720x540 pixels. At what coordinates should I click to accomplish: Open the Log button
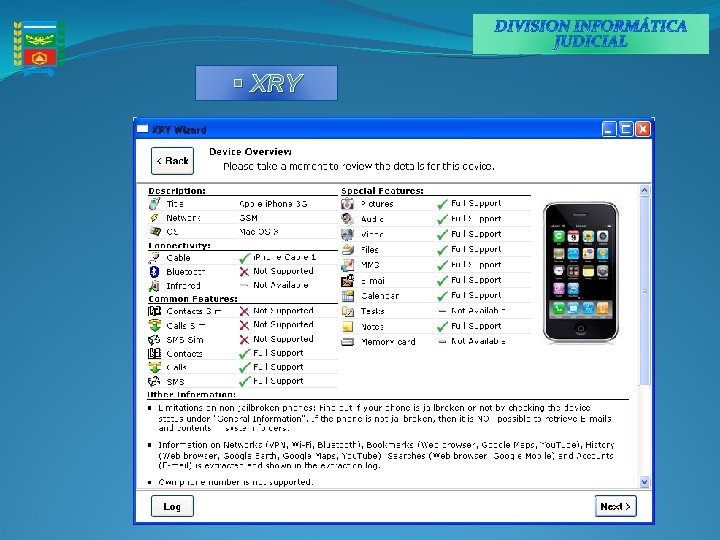coord(172,506)
